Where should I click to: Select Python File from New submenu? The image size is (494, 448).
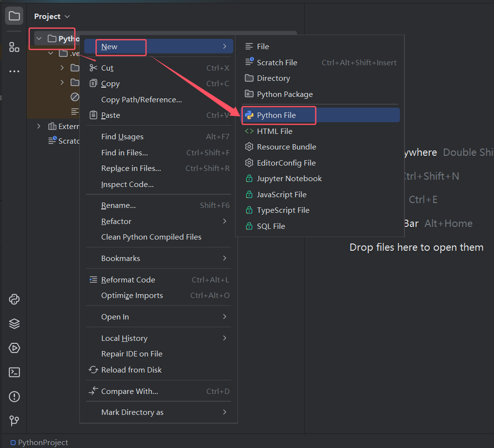pos(276,115)
